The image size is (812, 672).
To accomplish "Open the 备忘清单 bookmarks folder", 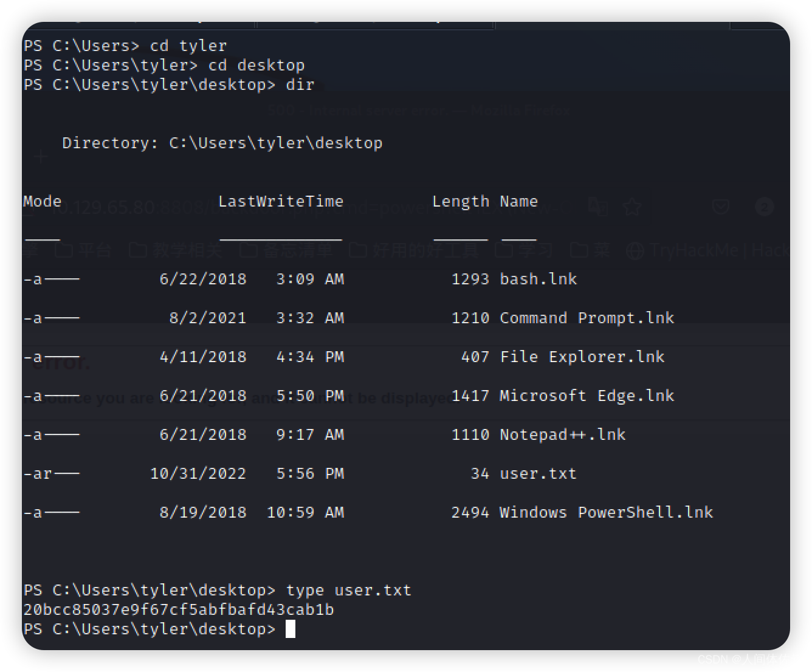I will 286,250.
